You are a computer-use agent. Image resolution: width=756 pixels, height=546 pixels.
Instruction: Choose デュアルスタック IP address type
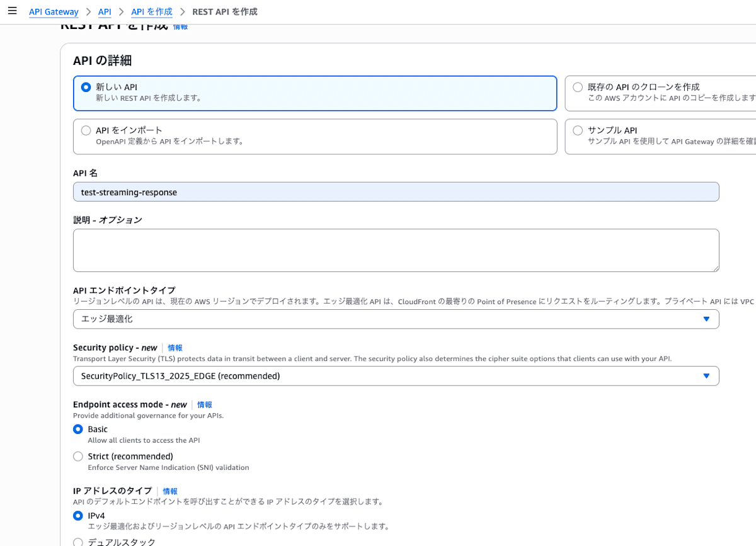78,542
